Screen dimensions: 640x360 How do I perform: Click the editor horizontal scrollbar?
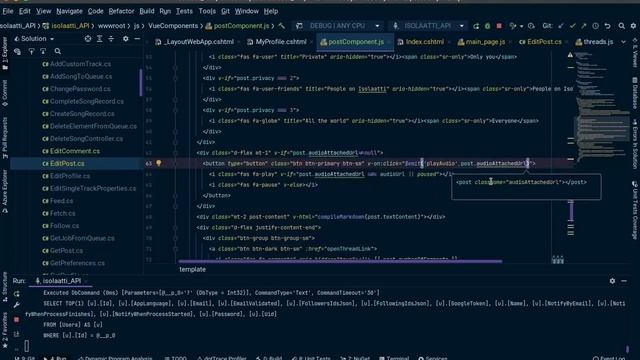340,262
